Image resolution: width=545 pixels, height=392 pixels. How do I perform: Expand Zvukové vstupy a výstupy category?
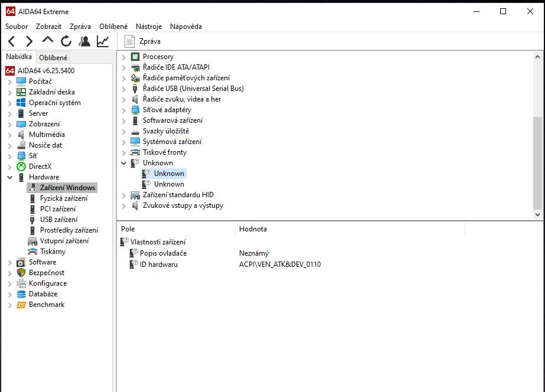(x=124, y=206)
